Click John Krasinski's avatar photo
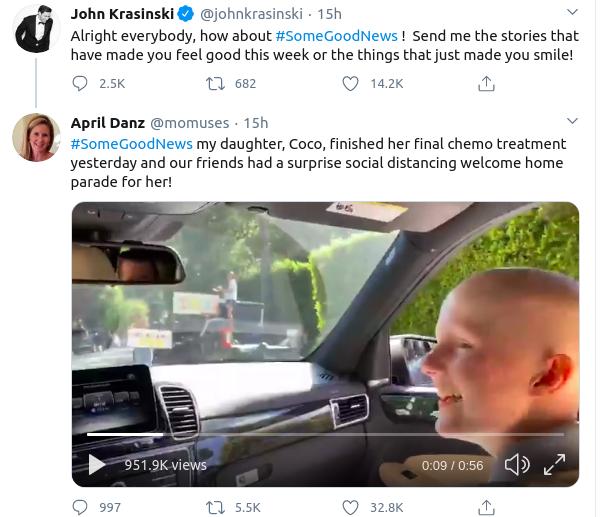 click(36, 30)
